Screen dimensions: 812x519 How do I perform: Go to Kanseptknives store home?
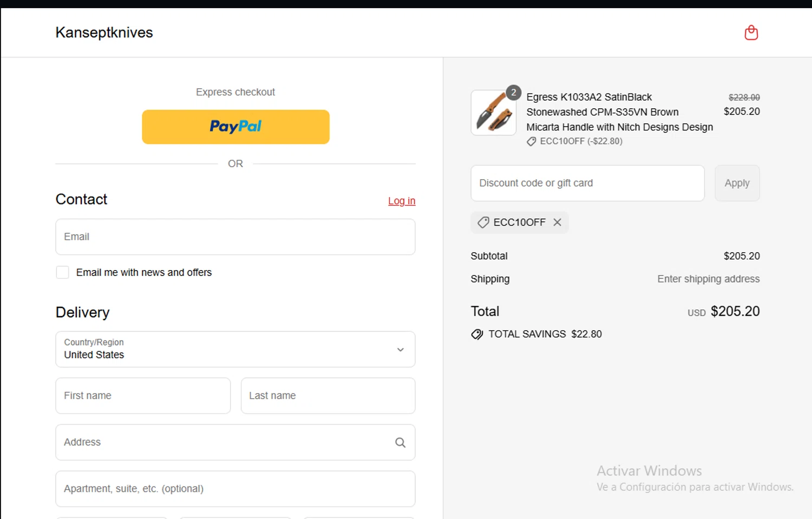pyautogui.click(x=104, y=32)
